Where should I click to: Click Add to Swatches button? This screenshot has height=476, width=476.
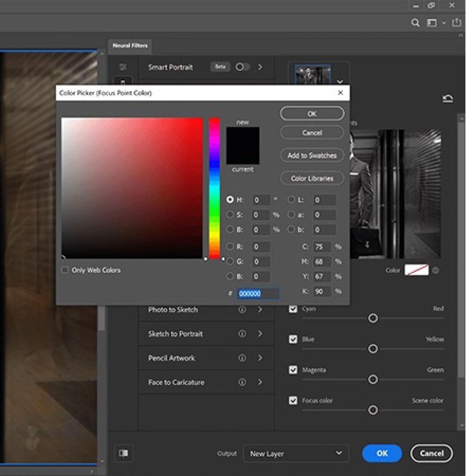pos(312,155)
